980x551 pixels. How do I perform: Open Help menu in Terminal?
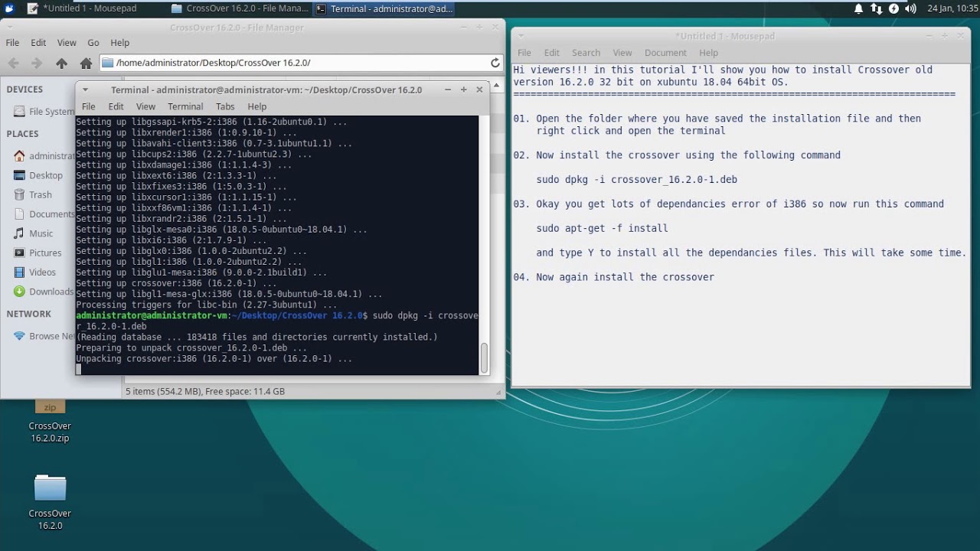(257, 106)
